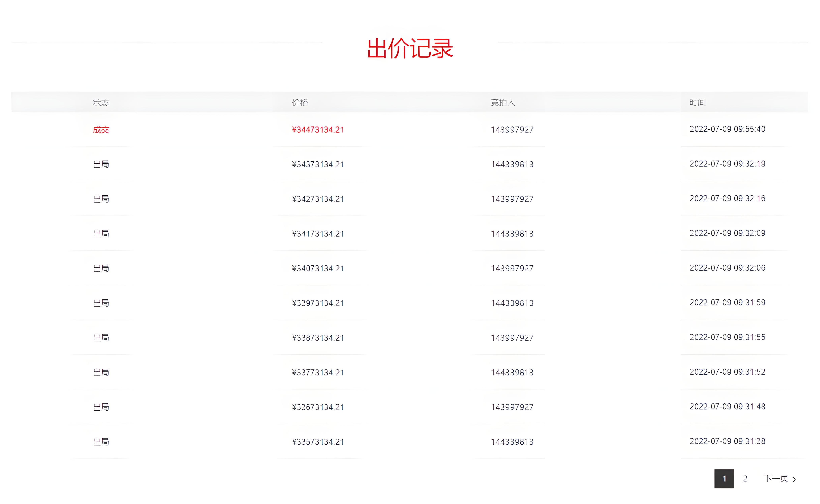Click timestamp 2022-07-09 09:31:38

[727, 441]
